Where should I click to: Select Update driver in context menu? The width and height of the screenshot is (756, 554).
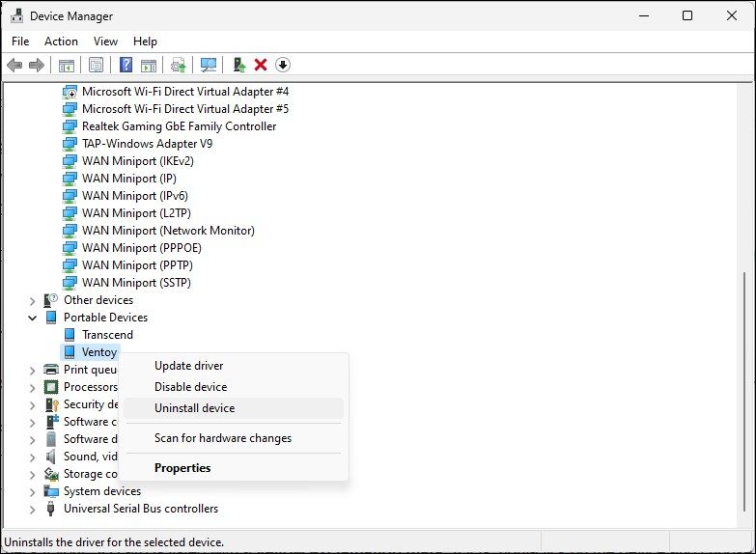pyautogui.click(x=188, y=366)
